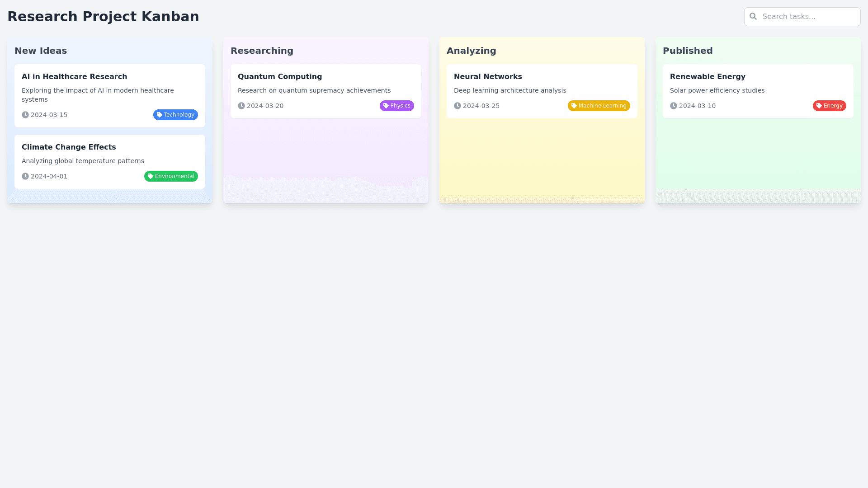The width and height of the screenshot is (868, 488).
Task: Click the tag icon in Machine Learning badge
Action: tap(574, 106)
